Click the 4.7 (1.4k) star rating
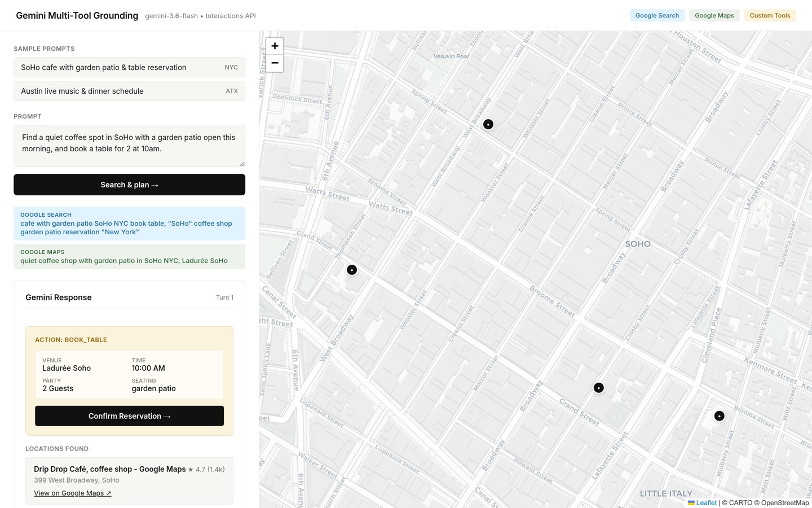 click(x=206, y=469)
